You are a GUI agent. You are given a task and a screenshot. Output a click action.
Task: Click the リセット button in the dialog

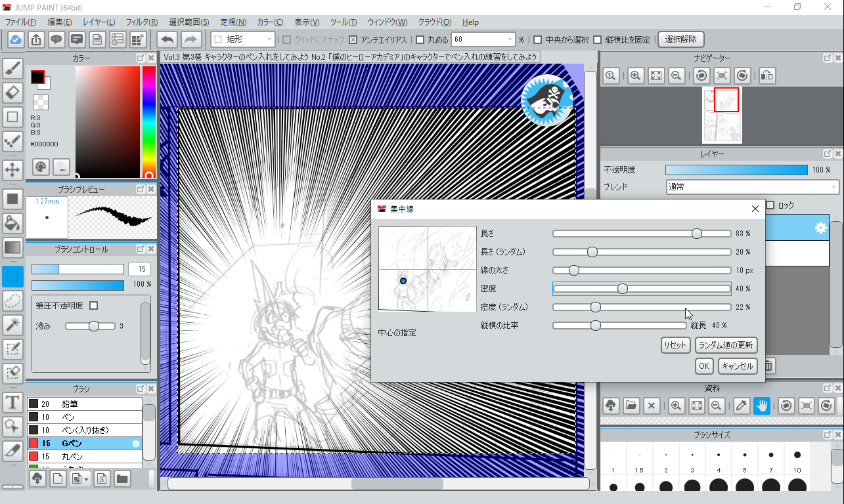[x=675, y=345]
